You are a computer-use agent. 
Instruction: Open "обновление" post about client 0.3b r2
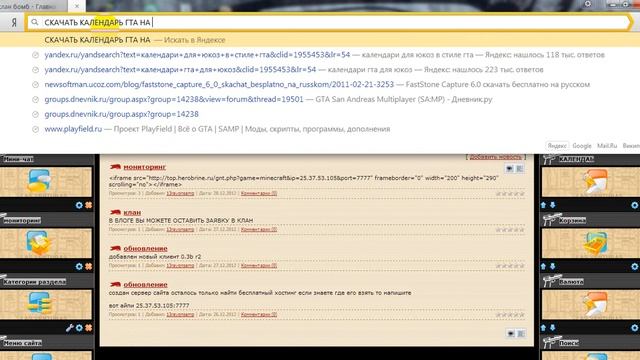click(x=145, y=248)
